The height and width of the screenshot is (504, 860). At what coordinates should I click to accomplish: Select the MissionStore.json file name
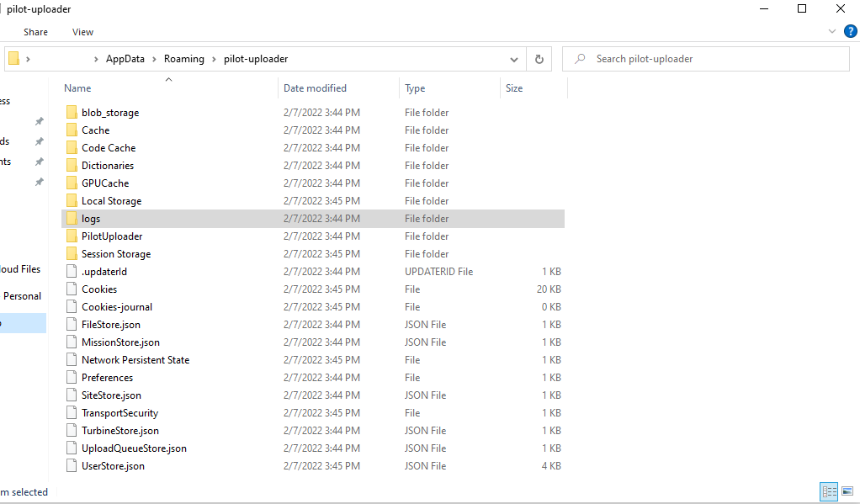point(120,342)
